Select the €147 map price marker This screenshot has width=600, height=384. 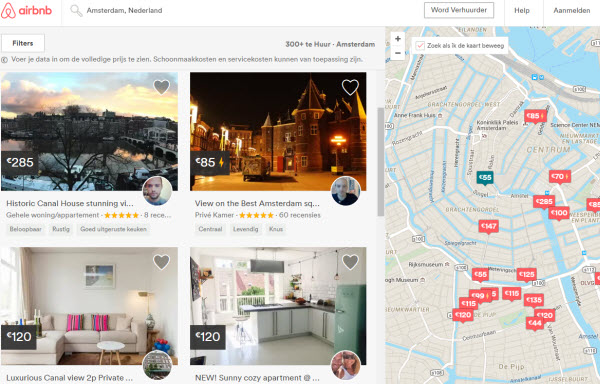(x=489, y=226)
